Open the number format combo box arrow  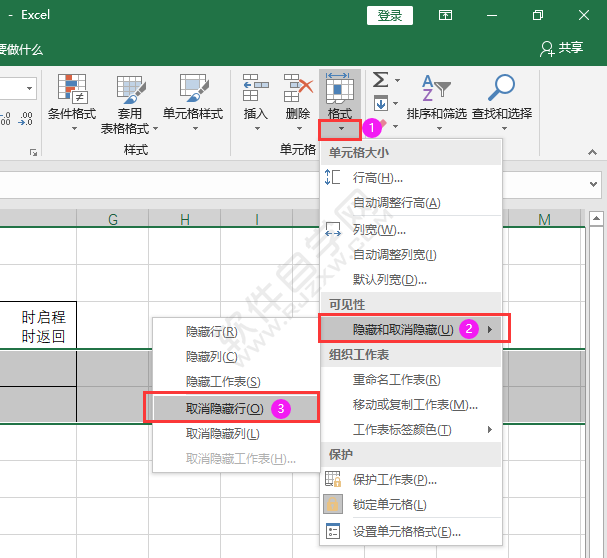[x=29, y=89]
